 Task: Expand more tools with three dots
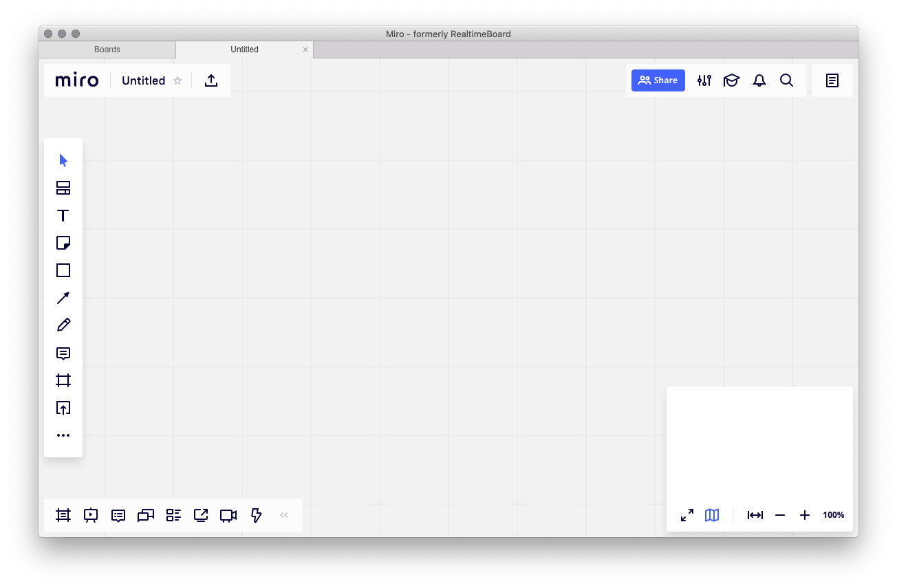pyautogui.click(x=63, y=435)
